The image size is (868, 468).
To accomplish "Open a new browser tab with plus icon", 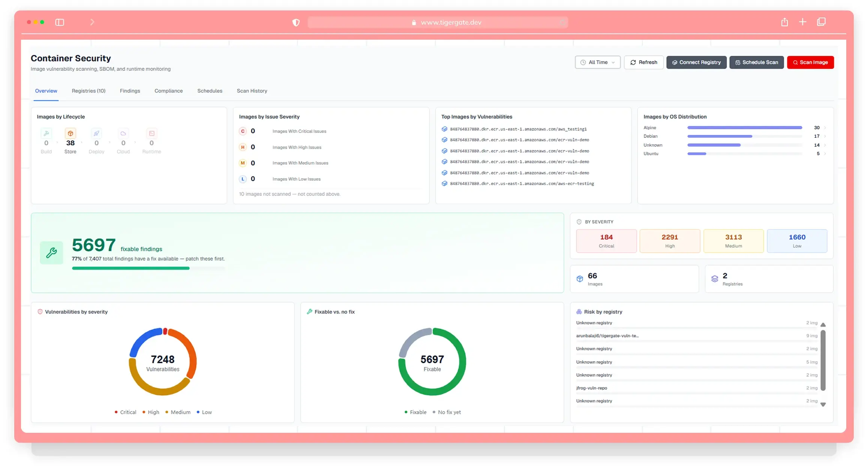I will coord(802,22).
